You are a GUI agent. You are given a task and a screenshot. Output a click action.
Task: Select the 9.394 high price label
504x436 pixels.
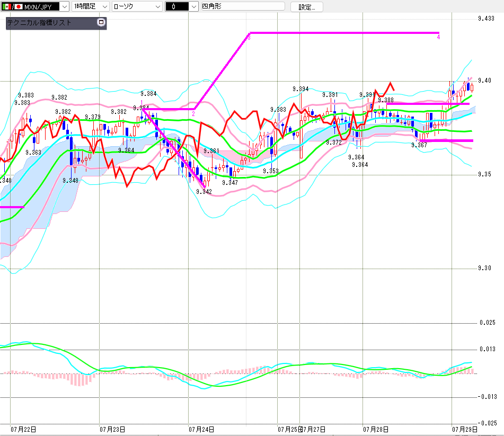pyautogui.click(x=300, y=88)
